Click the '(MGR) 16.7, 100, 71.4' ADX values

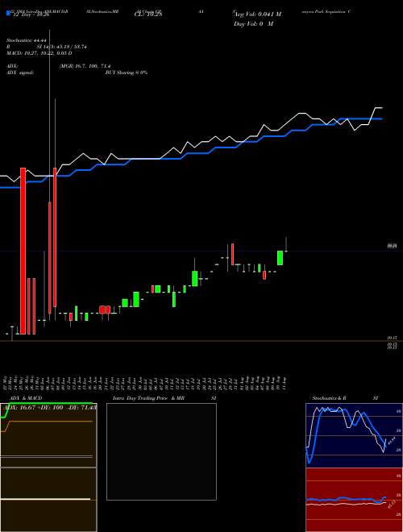(85, 66)
